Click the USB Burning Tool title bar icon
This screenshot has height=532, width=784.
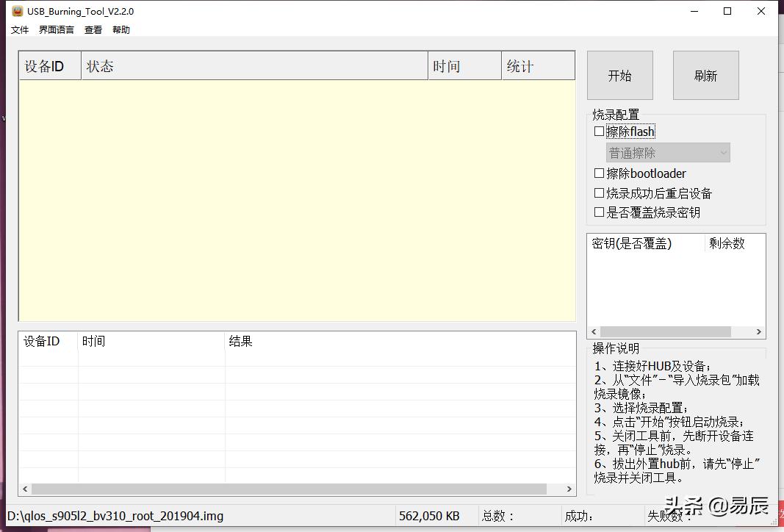tap(16, 11)
